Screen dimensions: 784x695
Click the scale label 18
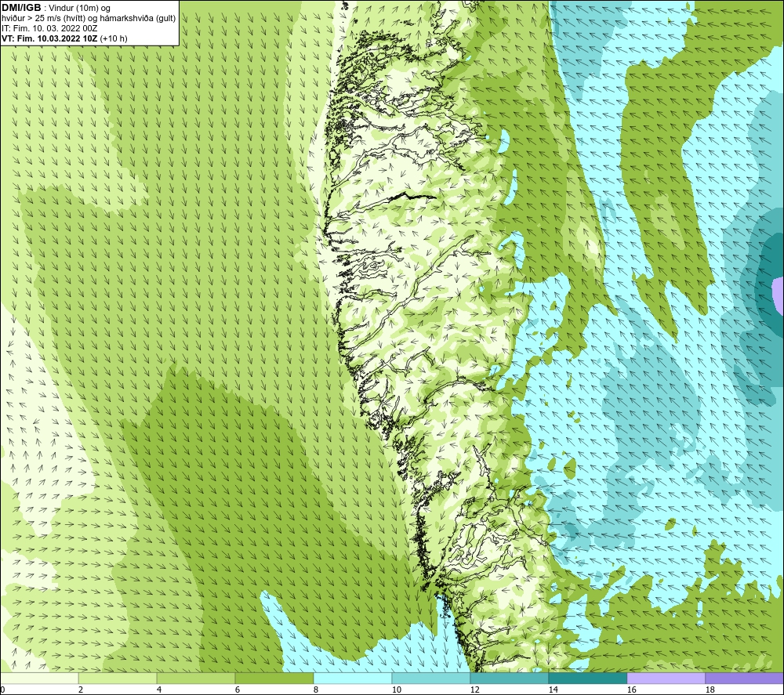pyautogui.click(x=710, y=690)
